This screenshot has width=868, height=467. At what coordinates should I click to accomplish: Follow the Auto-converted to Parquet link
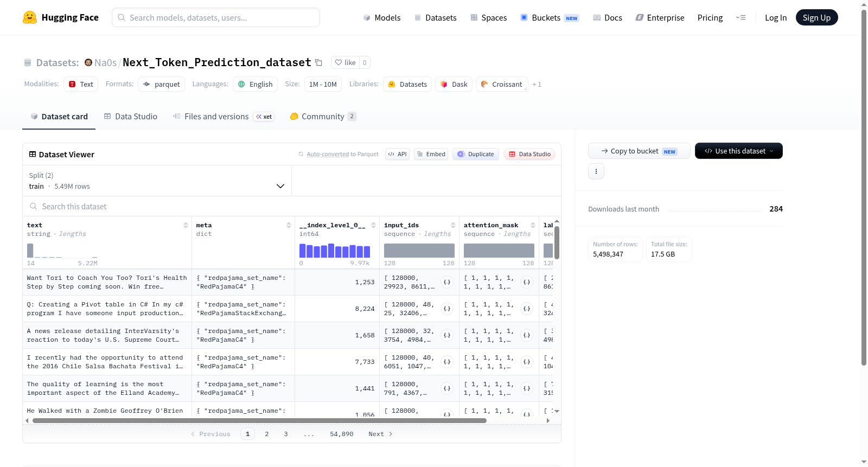pyautogui.click(x=342, y=154)
